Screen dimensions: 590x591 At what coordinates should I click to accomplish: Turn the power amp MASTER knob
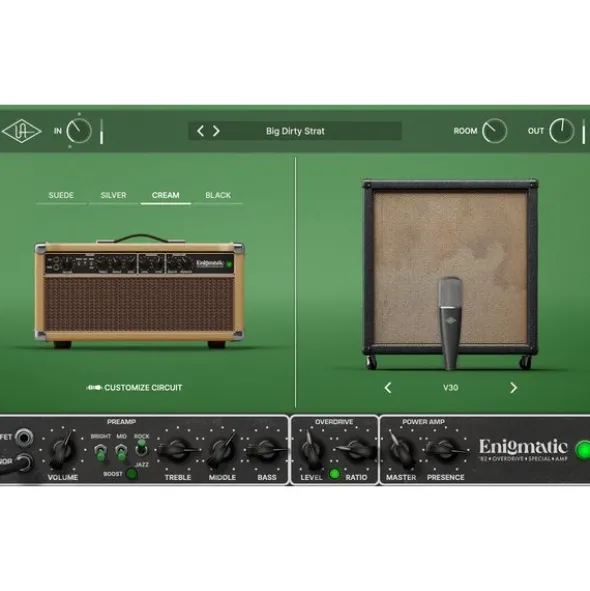coord(401,449)
